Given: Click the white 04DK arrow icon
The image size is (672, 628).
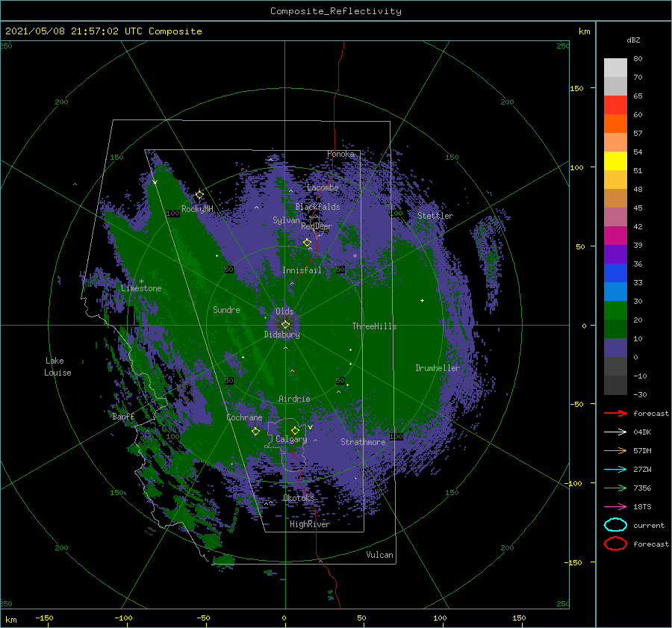Looking at the screenshot, I should [615, 432].
